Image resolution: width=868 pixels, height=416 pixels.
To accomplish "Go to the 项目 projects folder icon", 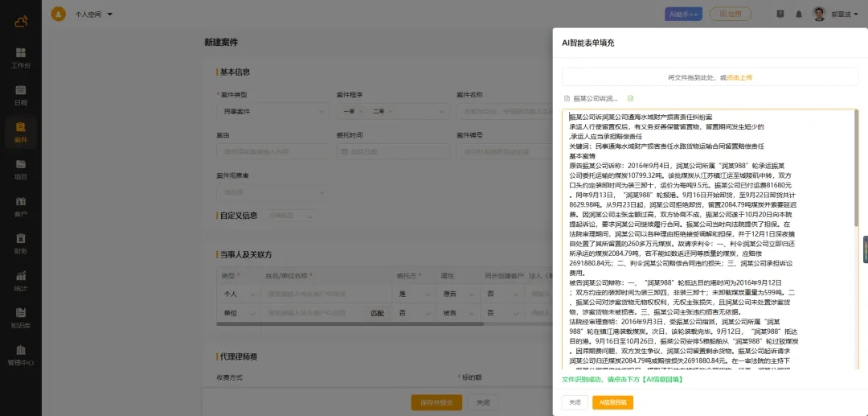I will [20, 164].
